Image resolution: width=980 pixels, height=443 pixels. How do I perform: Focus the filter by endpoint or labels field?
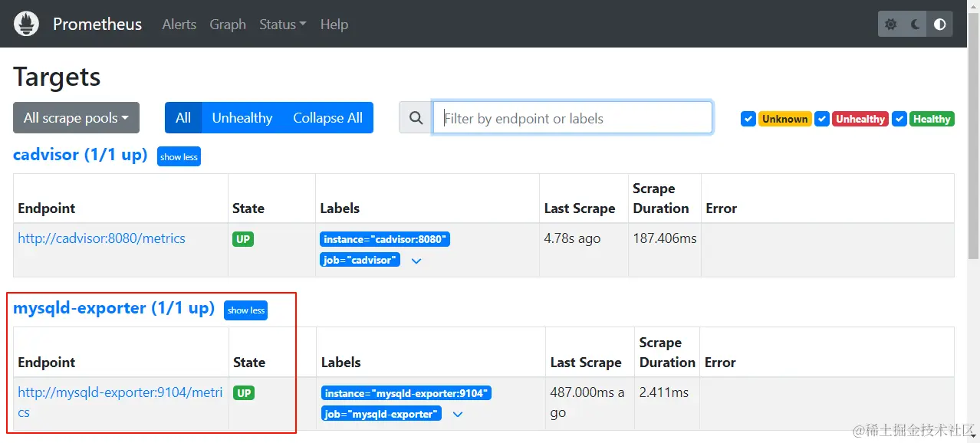[573, 118]
